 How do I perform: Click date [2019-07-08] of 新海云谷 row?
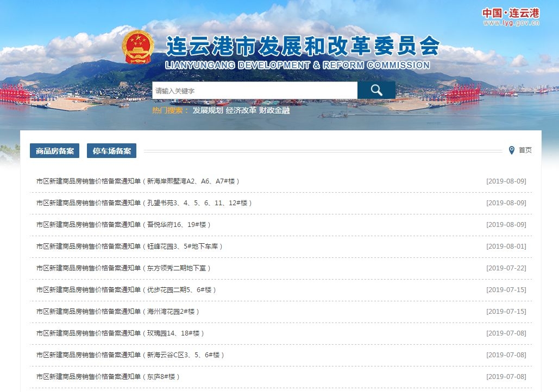click(x=506, y=355)
